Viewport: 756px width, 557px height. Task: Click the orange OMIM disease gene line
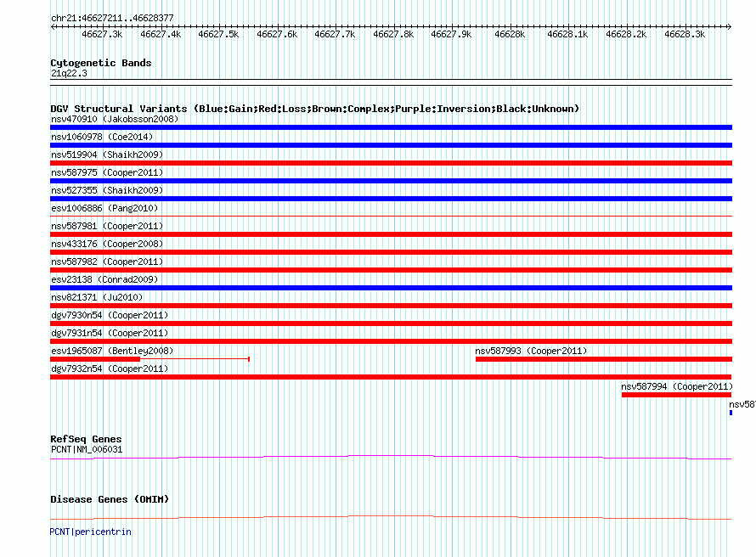click(x=391, y=517)
